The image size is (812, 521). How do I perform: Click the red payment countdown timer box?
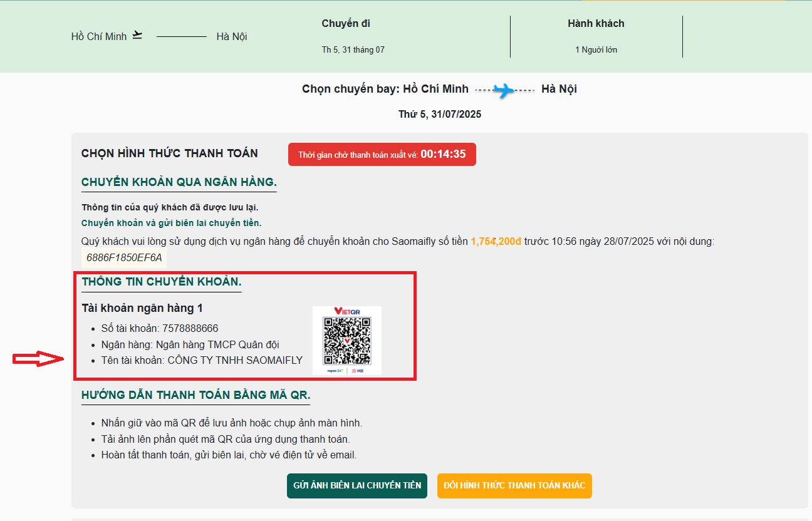[x=382, y=155]
